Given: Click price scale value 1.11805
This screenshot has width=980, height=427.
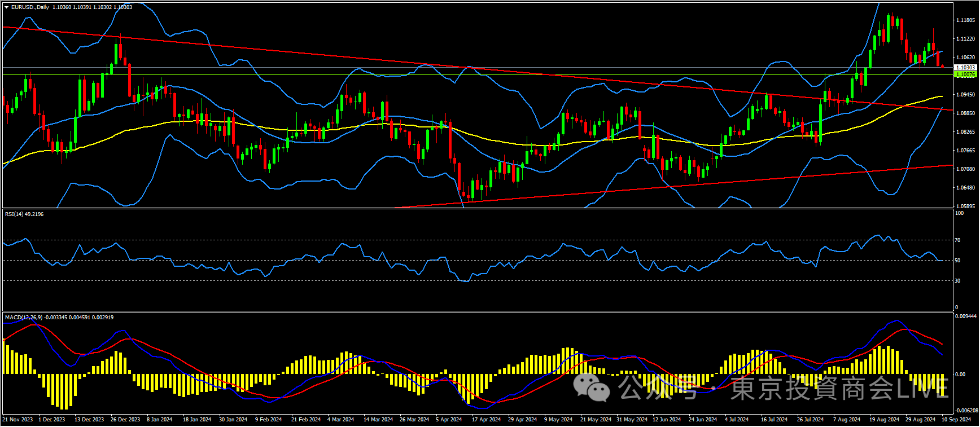Looking at the screenshot, I should [965, 20].
